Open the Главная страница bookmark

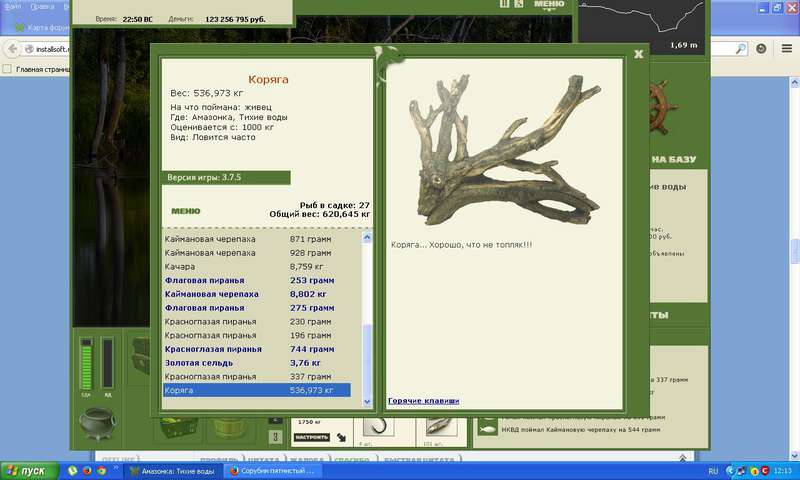tap(37, 69)
